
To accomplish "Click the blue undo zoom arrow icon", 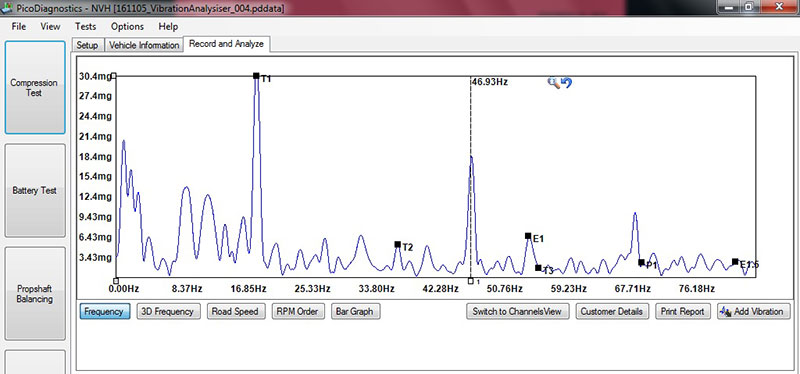I will tap(566, 83).
